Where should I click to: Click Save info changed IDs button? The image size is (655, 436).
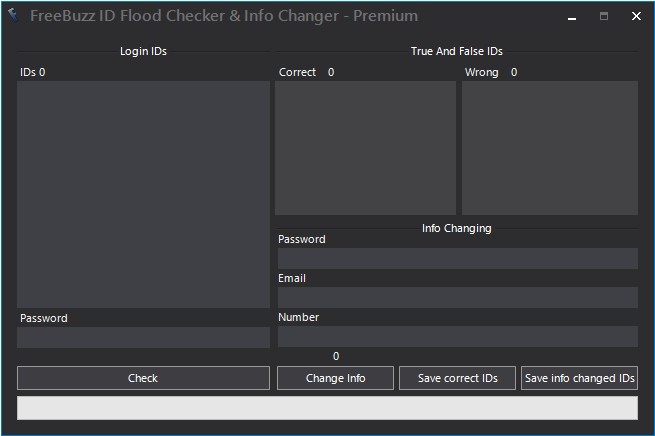579,378
